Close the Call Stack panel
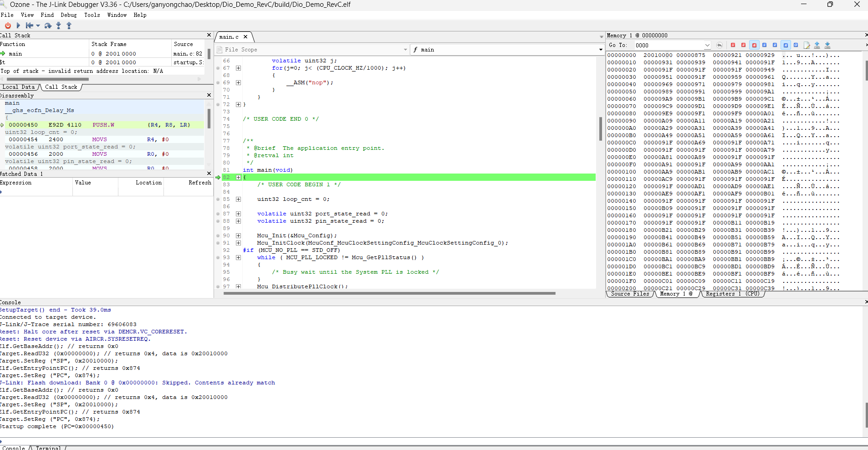This screenshot has width=868, height=450. [209, 35]
